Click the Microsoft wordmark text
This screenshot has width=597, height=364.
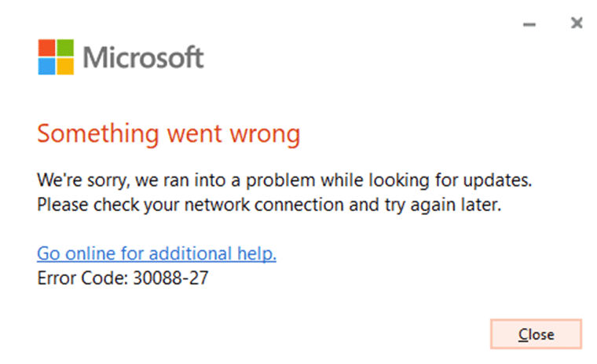coord(143,57)
